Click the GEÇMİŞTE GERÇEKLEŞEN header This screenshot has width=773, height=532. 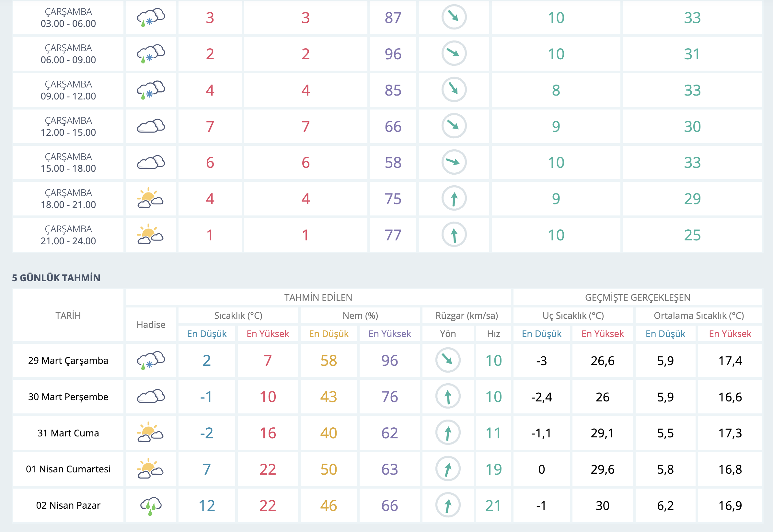(x=637, y=297)
